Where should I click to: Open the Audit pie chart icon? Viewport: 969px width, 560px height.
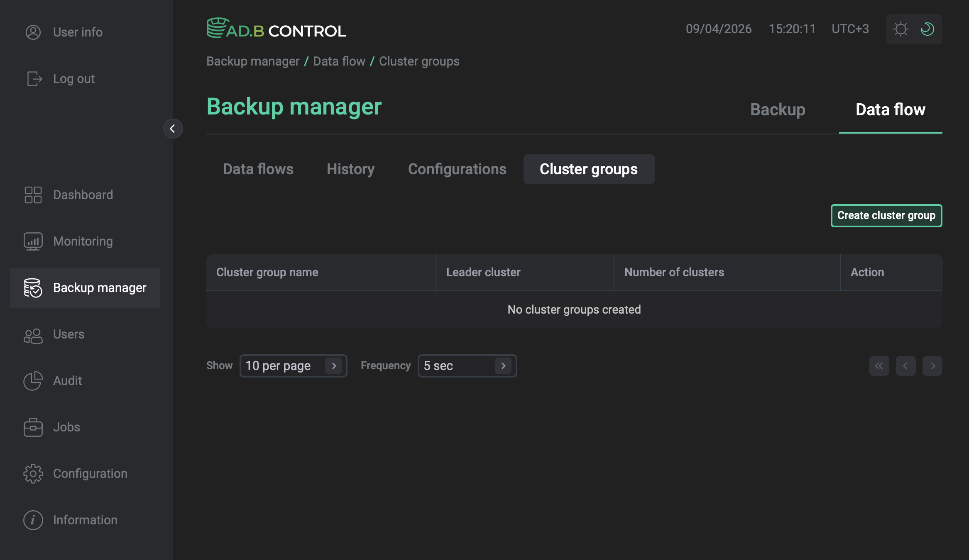point(33,381)
